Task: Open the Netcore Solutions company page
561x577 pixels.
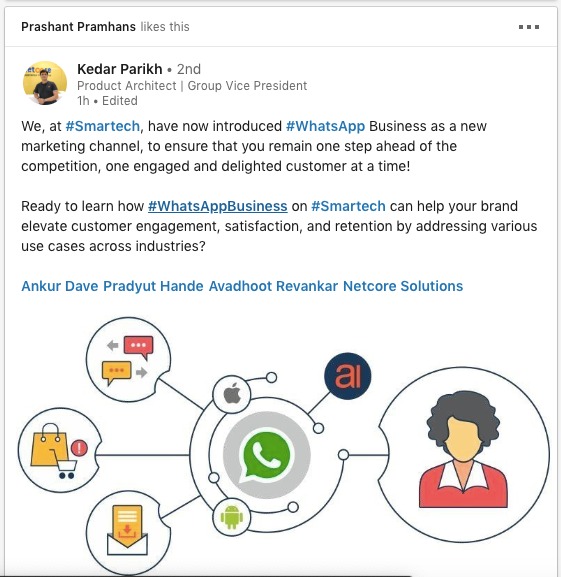Action: point(403,286)
